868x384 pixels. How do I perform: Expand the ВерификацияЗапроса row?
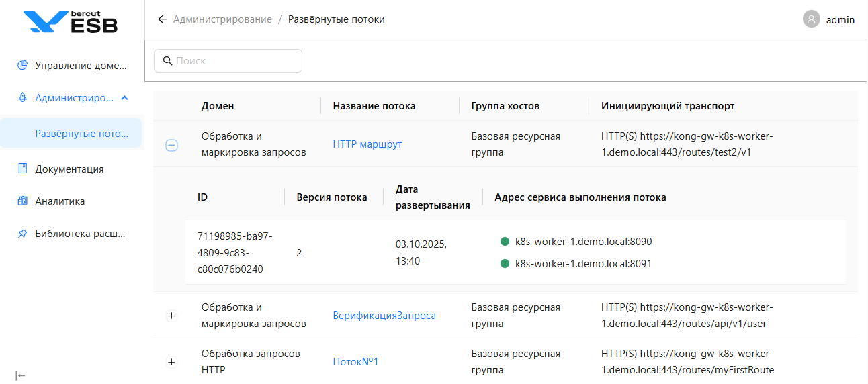click(171, 316)
